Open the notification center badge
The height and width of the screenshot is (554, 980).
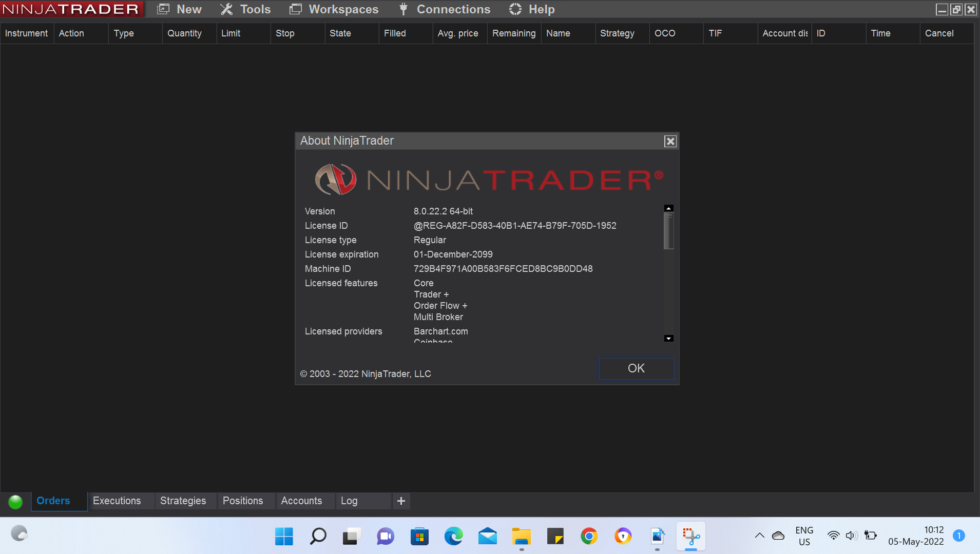click(958, 536)
